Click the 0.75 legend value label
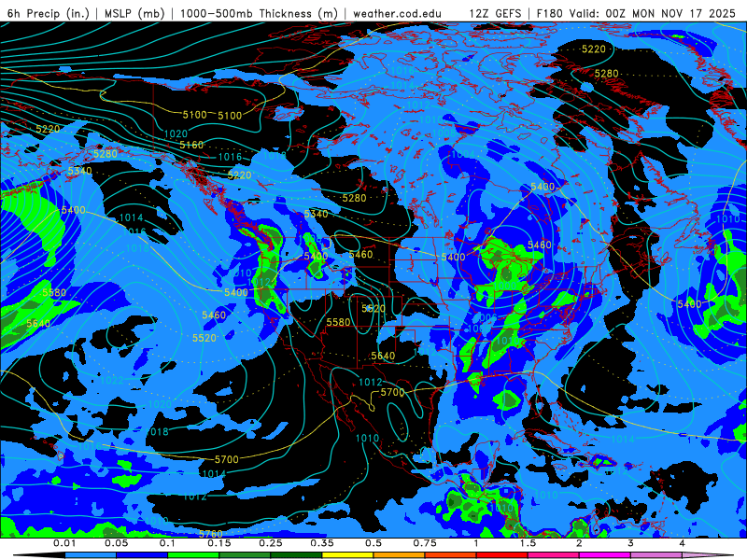Image resolution: width=747 pixels, height=560 pixels. pos(425,543)
